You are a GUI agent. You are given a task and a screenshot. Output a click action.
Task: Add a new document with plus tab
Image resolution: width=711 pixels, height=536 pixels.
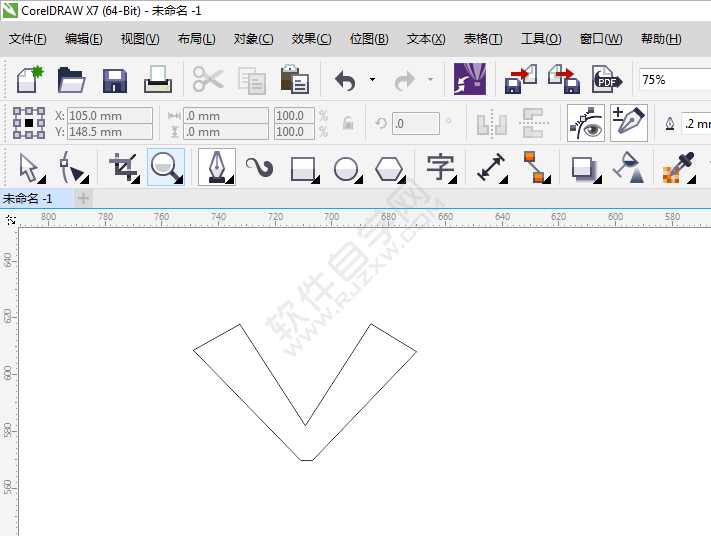(x=83, y=199)
